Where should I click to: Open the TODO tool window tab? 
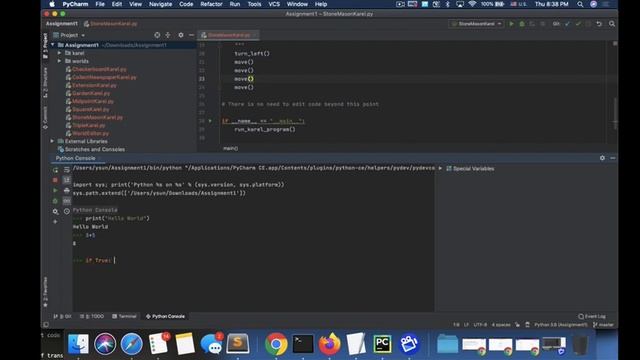click(92, 316)
